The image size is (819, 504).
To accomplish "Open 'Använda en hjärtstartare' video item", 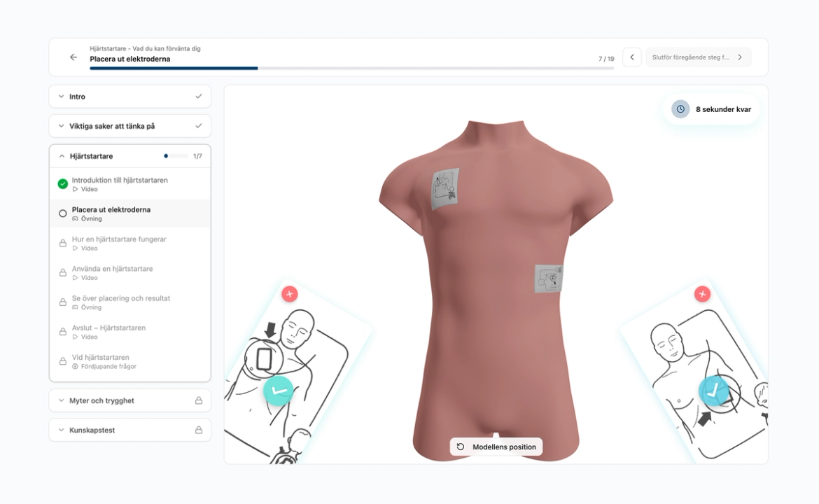I will click(130, 272).
